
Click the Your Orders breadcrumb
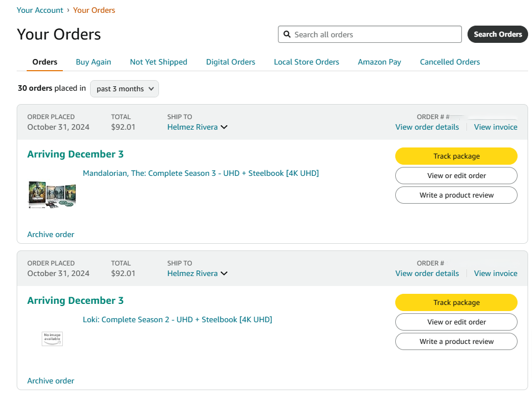click(94, 10)
